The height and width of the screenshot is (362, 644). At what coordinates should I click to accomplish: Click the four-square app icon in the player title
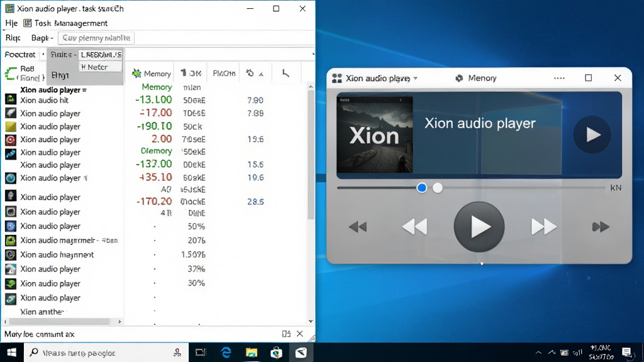pos(337,79)
